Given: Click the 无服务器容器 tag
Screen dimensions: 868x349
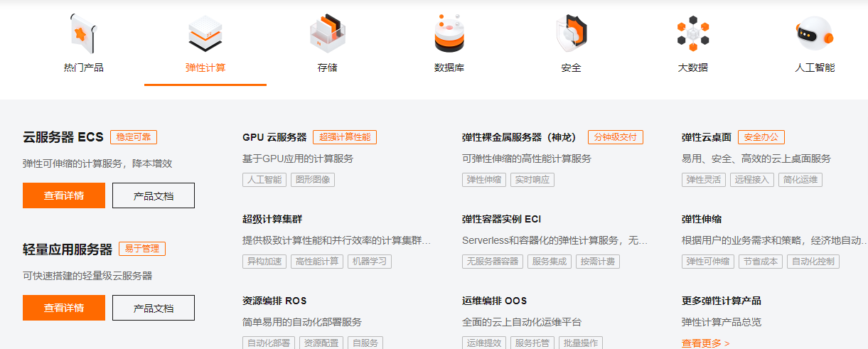Looking at the screenshot, I should pos(493,262).
